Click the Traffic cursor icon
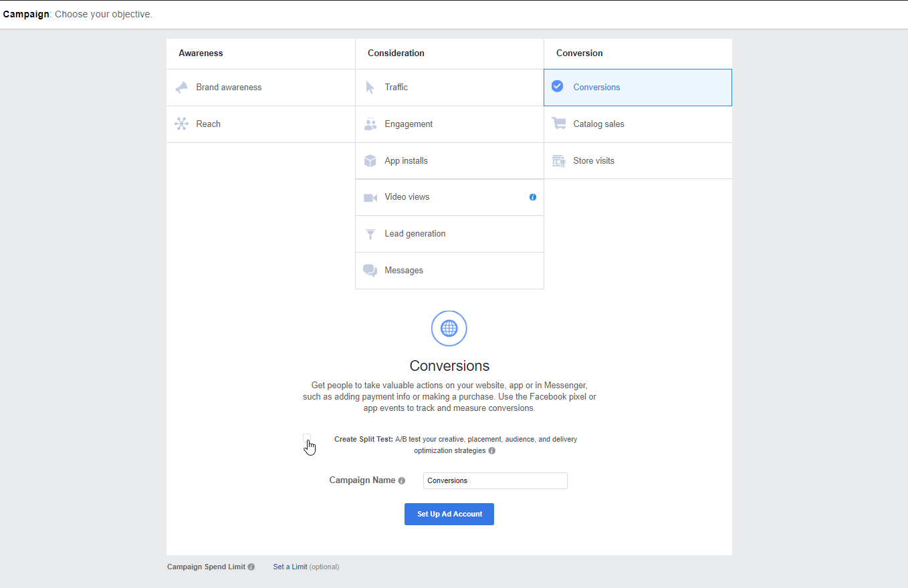 [x=370, y=88]
